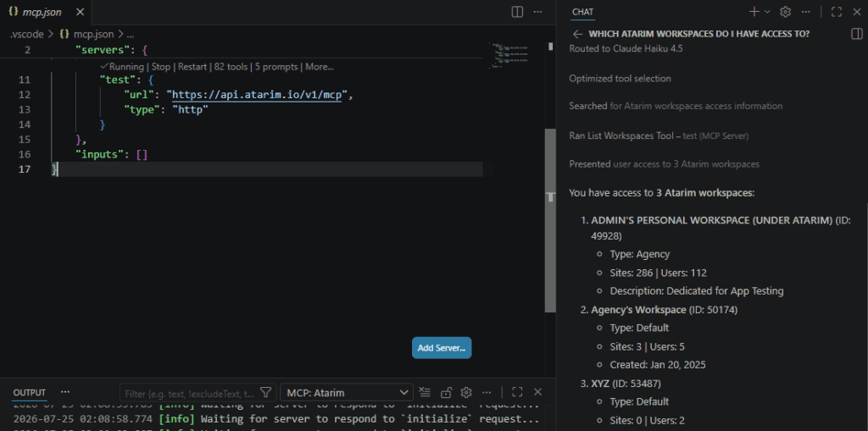Click 'Routed to Claude Haiku 4.5' text
Image resolution: width=868 pixels, height=431 pixels.
(626, 48)
